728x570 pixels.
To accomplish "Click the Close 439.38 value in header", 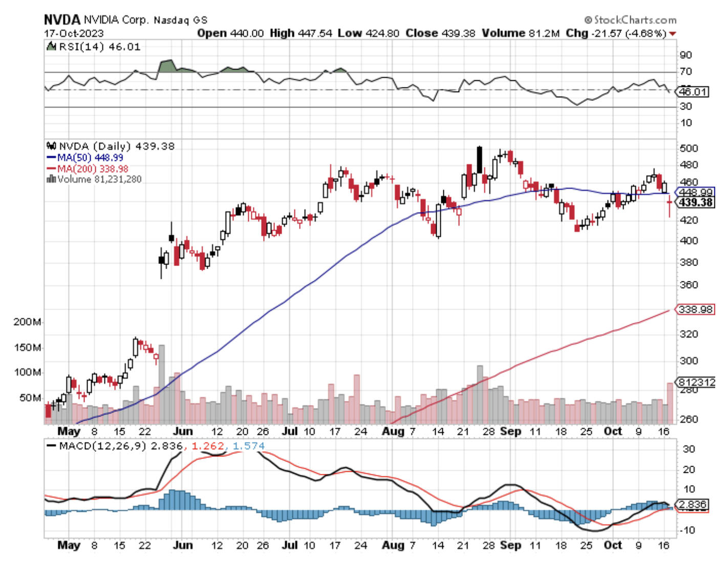I will pos(440,33).
